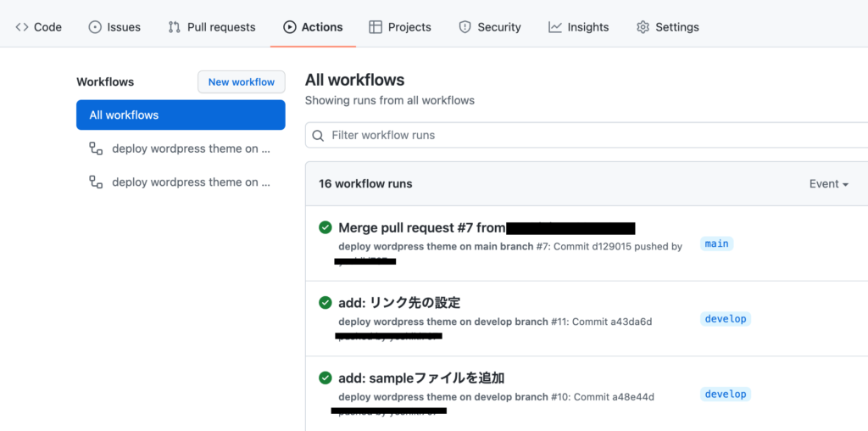Open the Projects tab
This screenshot has height=431, width=868.
pos(400,27)
